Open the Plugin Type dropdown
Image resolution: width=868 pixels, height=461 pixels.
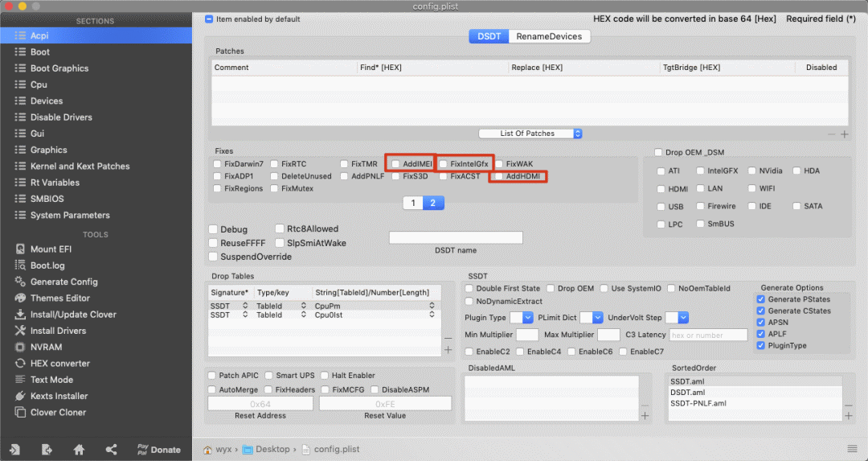[x=521, y=318]
